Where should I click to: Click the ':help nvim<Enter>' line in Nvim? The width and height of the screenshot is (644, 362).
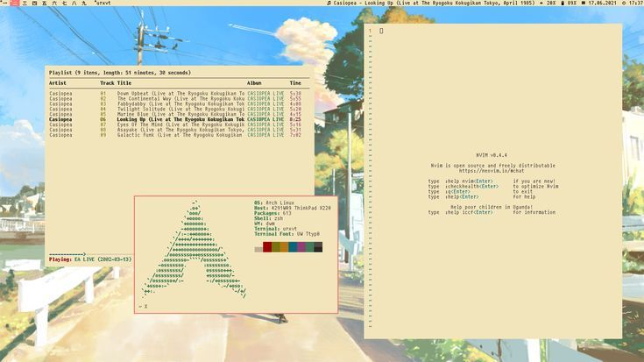[x=492, y=181]
